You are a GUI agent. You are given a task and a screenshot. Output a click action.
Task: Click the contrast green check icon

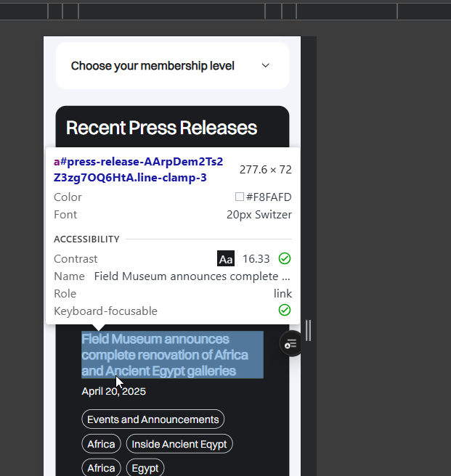pos(285,258)
